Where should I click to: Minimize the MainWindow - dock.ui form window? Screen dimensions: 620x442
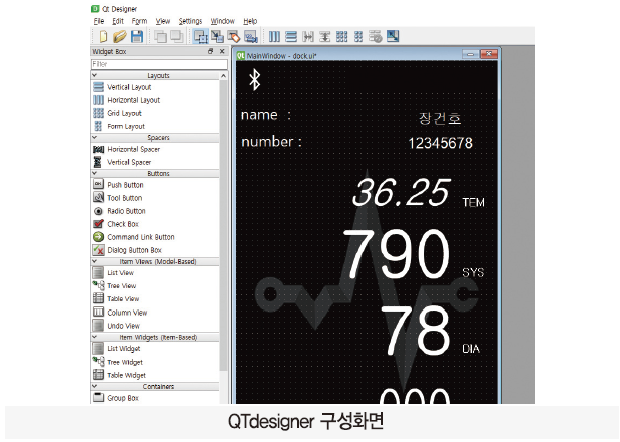coord(471,54)
